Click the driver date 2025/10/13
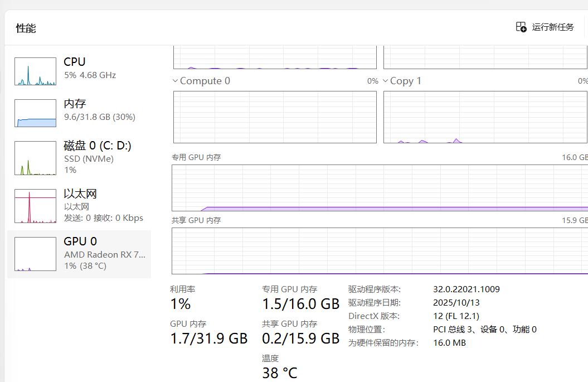Image resolution: width=588 pixels, height=382 pixels. 456,302
